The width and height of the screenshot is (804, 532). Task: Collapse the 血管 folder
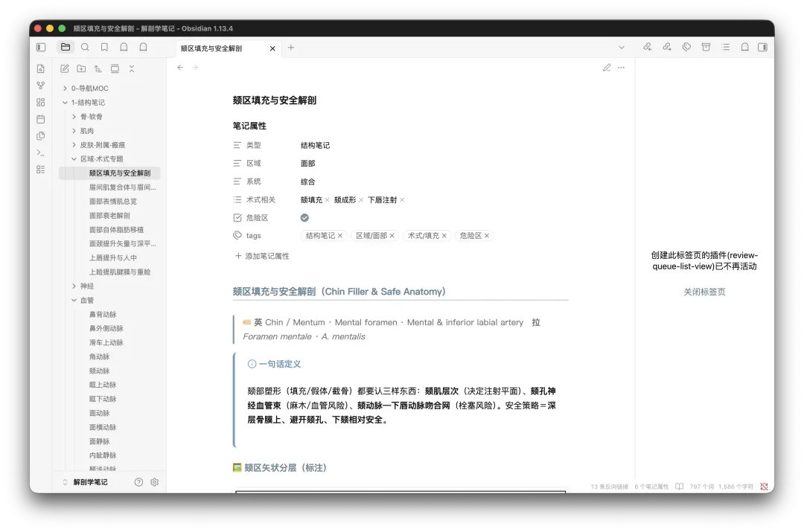point(74,301)
